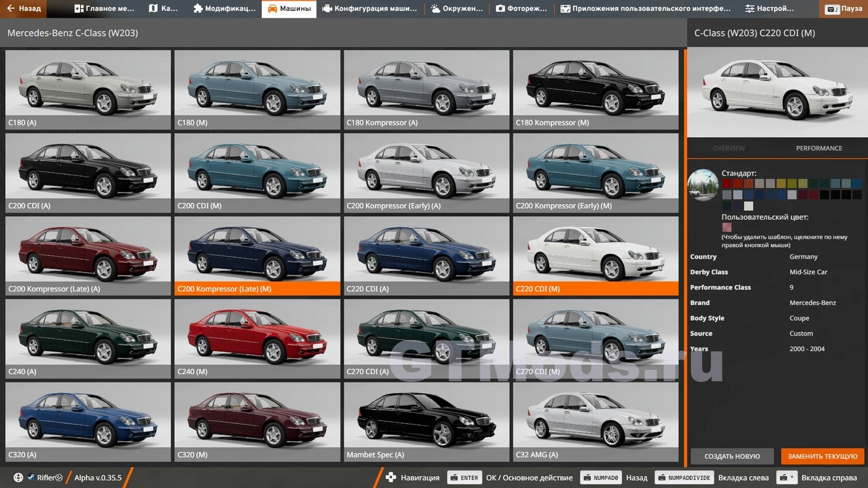868x488 pixels.
Task: Select C200 Kompressor (Early) (A) thumbnail
Action: [x=426, y=173]
